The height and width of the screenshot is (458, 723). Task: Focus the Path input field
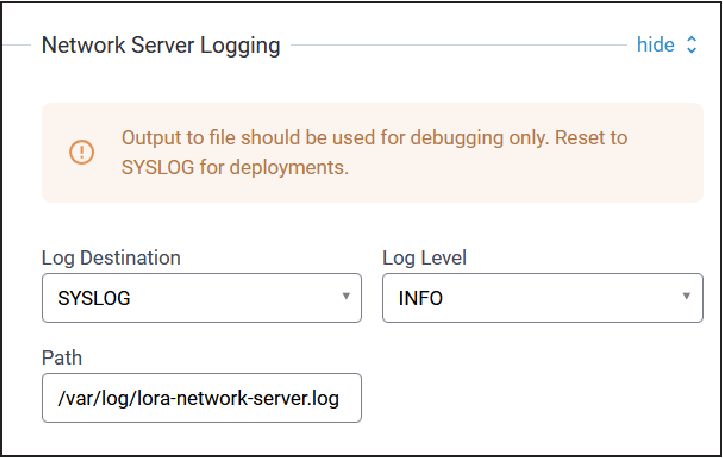[x=201, y=398]
